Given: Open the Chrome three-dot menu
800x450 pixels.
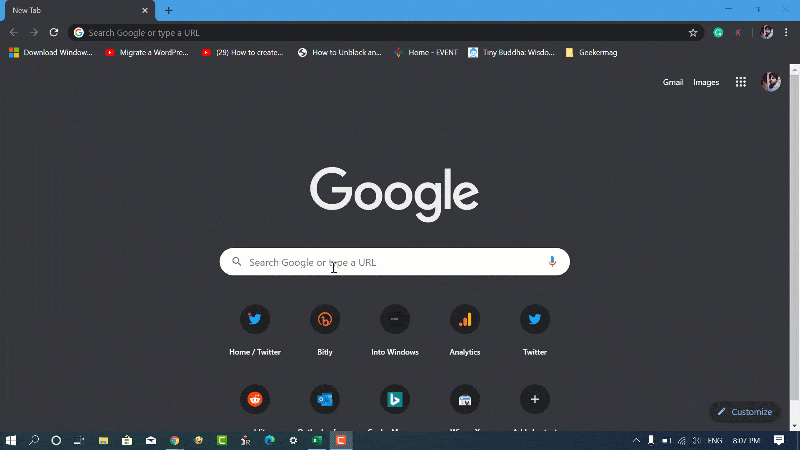Looking at the screenshot, I should pos(786,33).
